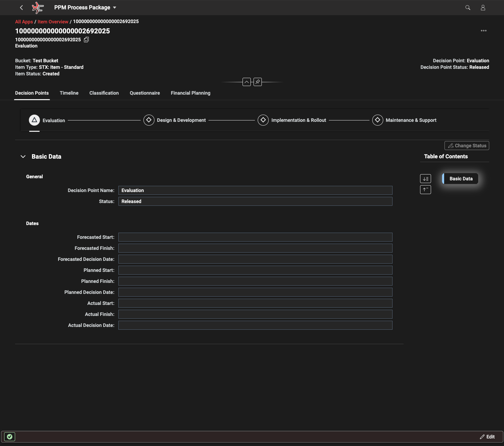Go to Item Overview breadcrumb link
504x446 pixels.
click(53, 22)
